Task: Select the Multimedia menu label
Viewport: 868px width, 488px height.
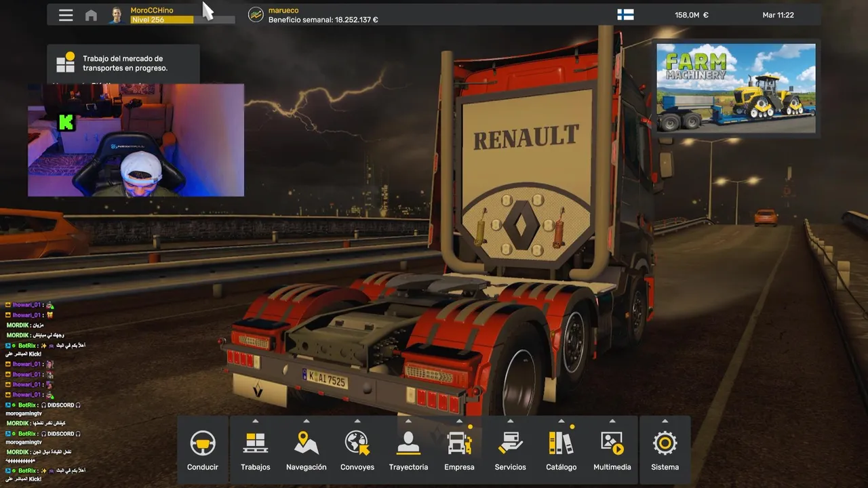Action: coord(612,467)
